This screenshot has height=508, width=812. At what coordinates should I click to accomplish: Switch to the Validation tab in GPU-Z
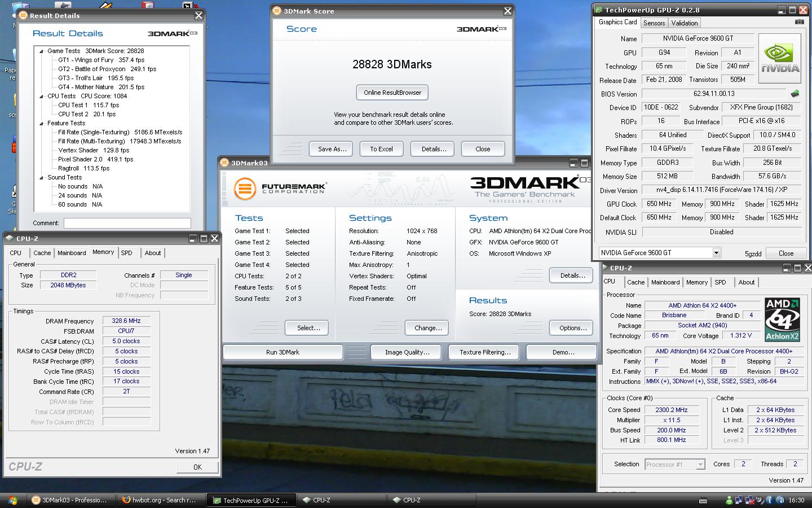685,23
